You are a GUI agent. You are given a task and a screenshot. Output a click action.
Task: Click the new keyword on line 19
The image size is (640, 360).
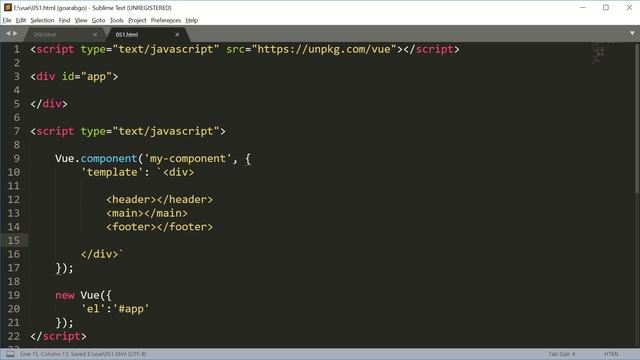65,295
